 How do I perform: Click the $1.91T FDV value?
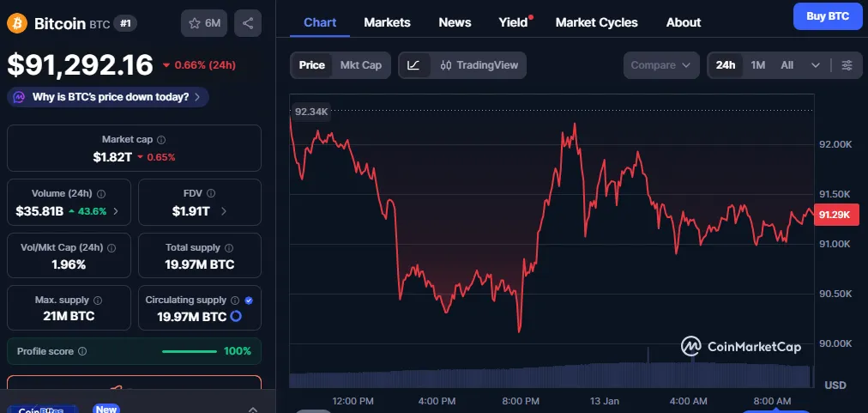tap(190, 211)
